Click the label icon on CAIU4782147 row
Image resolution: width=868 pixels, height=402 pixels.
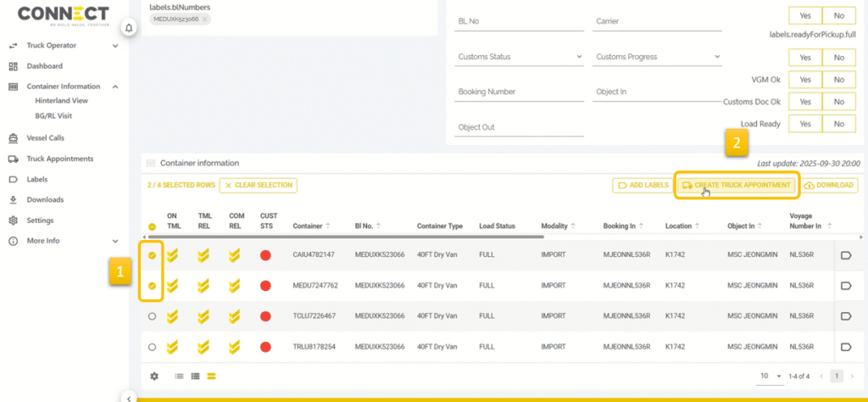[845, 254]
